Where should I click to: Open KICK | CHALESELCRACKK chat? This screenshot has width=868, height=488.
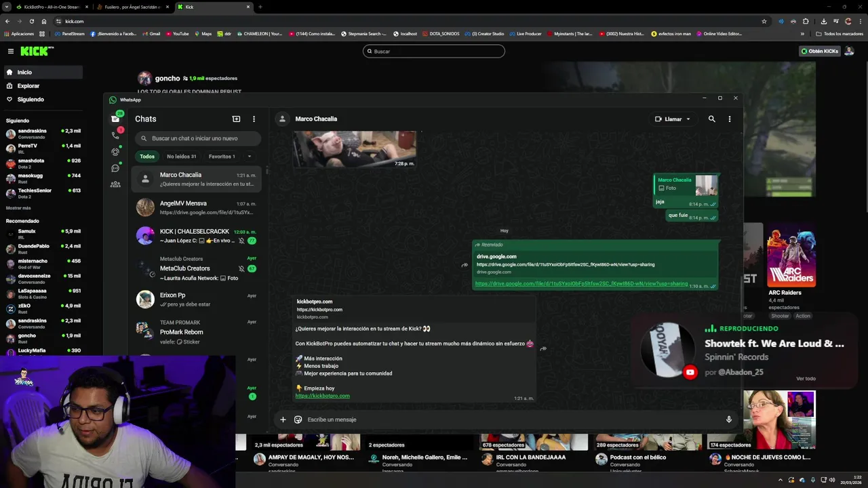click(197, 236)
